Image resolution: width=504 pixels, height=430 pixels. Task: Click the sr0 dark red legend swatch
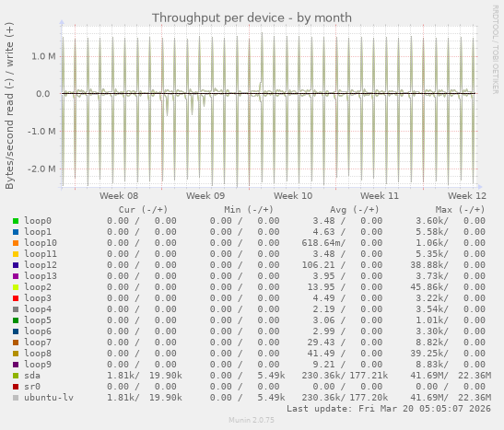[x=16, y=387]
